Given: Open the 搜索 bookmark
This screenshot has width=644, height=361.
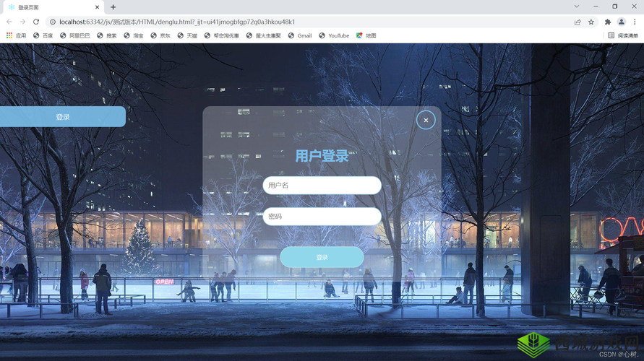Looking at the screenshot, I should pos(107,35).
